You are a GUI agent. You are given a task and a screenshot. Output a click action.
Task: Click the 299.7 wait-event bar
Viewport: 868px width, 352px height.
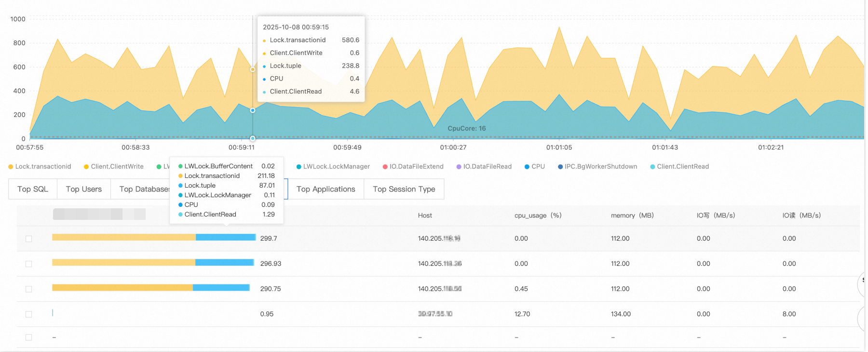(154, 237)
